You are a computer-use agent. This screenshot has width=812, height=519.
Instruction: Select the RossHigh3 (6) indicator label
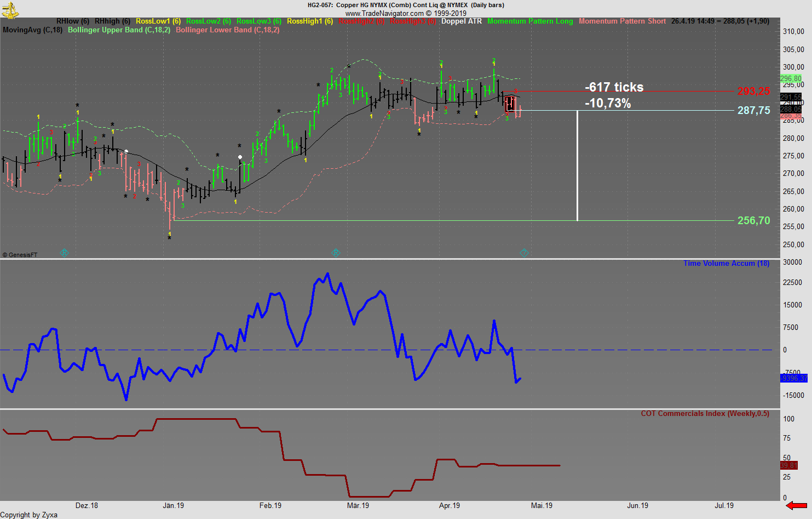click(x=413, y=21)
